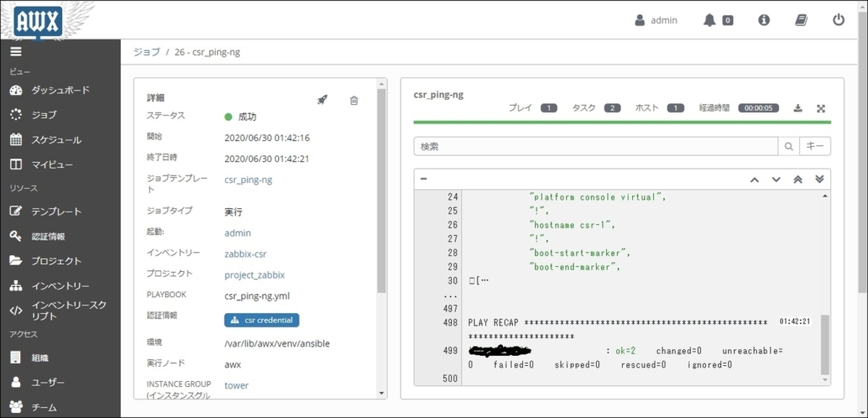Image resolution: width=868 pixels, height=418 pixels.
Task: Click the タスク count badge
Action: (x=612, y=108)
